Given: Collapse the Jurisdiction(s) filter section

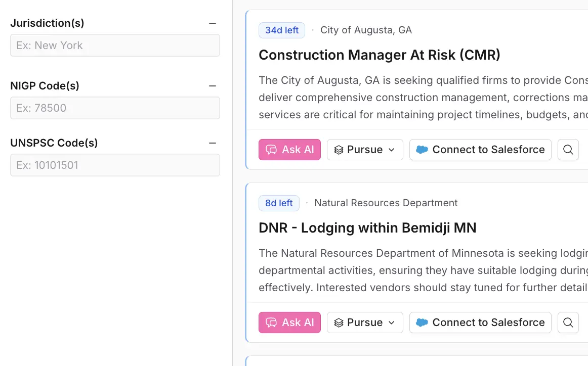Looking at the screenshot, I should pyautogui.click(x=213, y=22).
